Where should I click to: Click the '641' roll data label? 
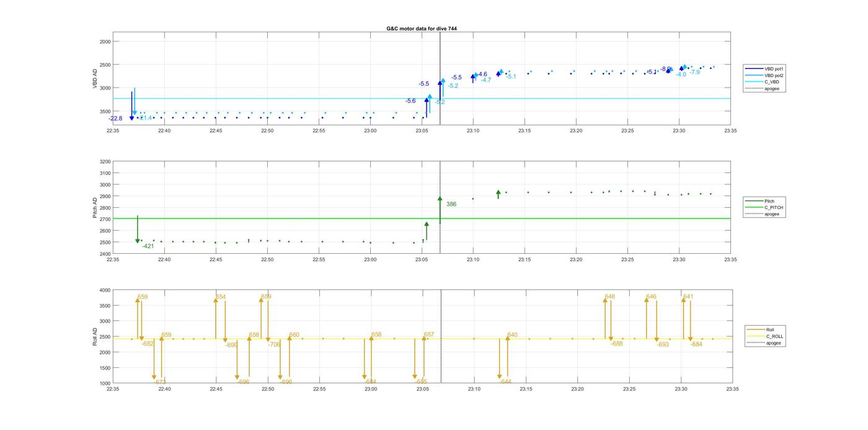pos(688,297)
